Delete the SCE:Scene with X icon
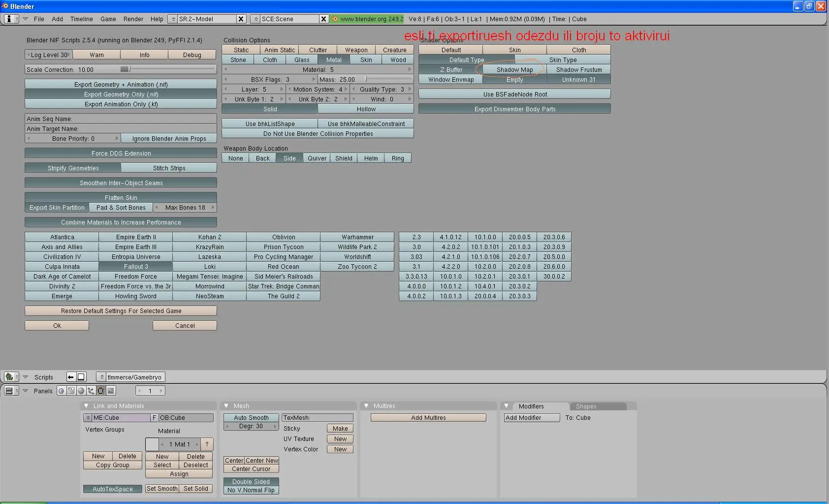829x504 pixels. pos(323,19)
